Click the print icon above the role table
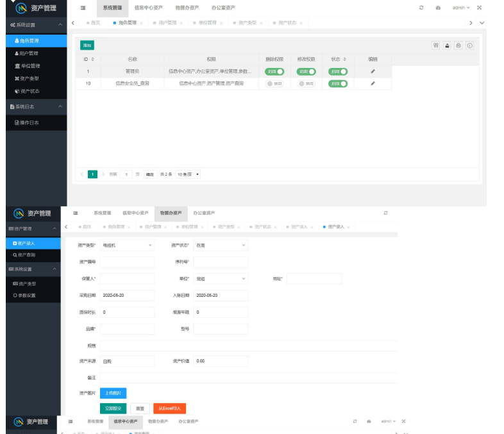The width and height of the screenshot is (504, 434). 458,46
